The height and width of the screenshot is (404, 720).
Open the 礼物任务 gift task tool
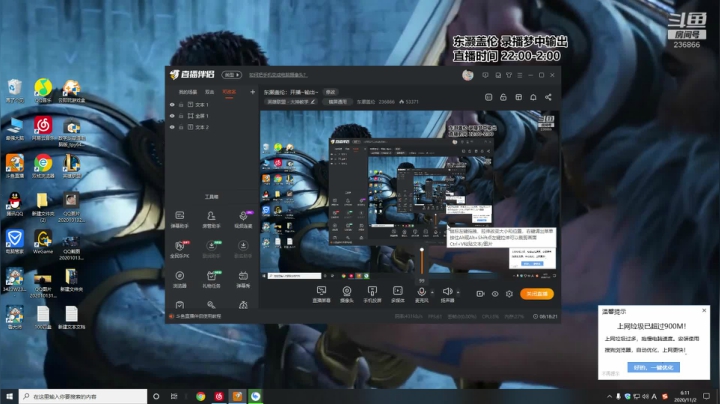pos(211,279)
